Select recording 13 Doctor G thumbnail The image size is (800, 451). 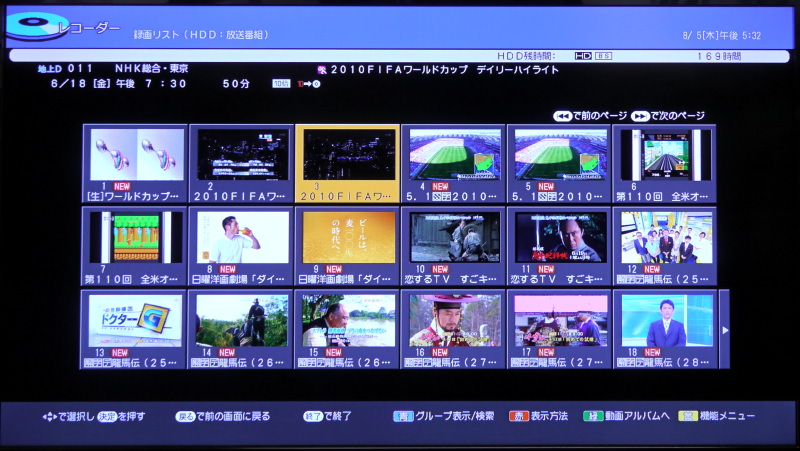pyautogui.click(x=135, y=321)
